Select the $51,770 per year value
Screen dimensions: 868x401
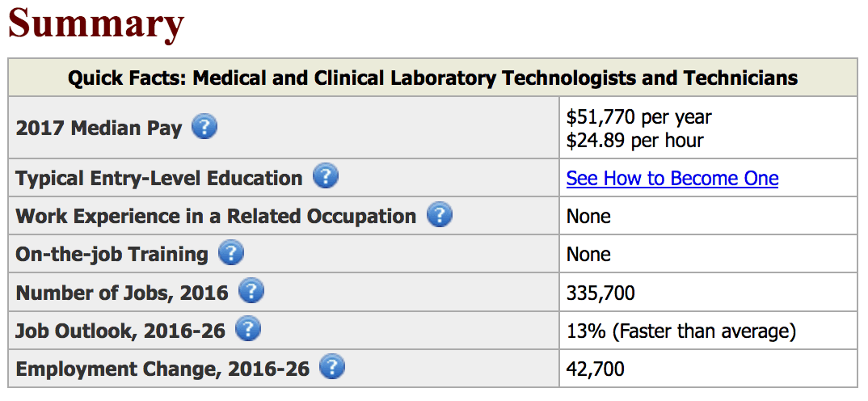coord(638,117)
